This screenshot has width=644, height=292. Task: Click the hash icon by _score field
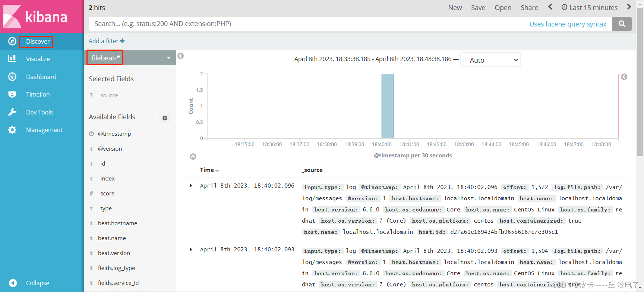click(91, 193)
